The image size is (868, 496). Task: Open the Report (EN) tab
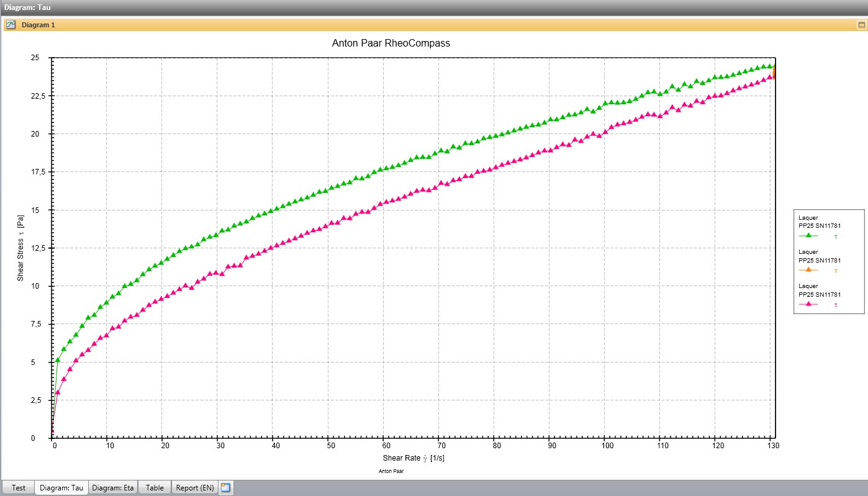194,488
